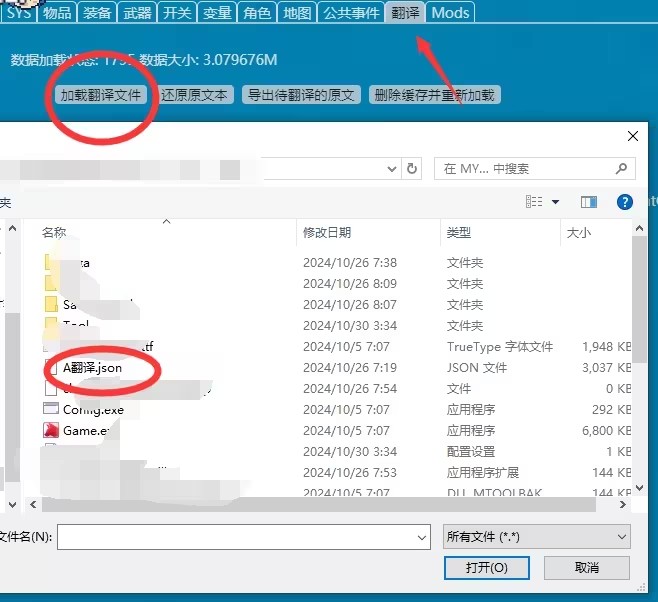Screen dimensions: 658x602
Task: Select the 变量 tab
Action: (x=217, y=12)
